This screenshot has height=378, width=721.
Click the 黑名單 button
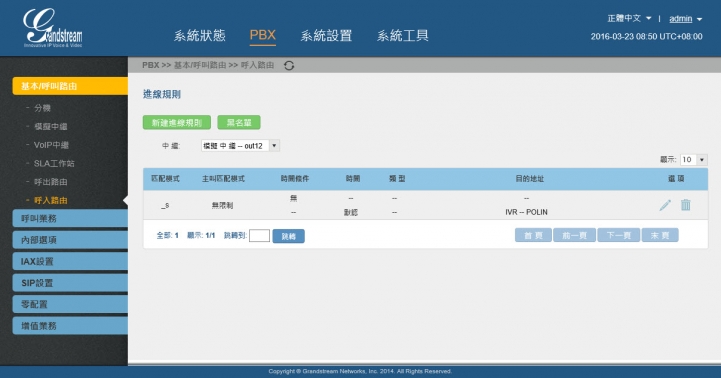coord(239,122)
